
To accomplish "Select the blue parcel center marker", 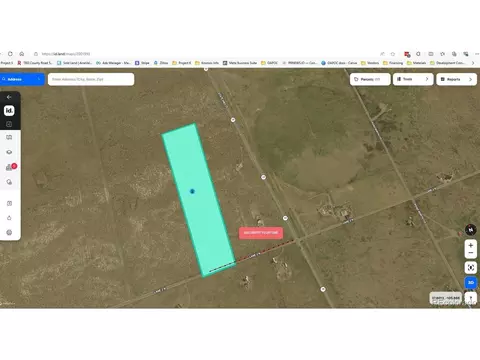I will (x=192, y=191).
